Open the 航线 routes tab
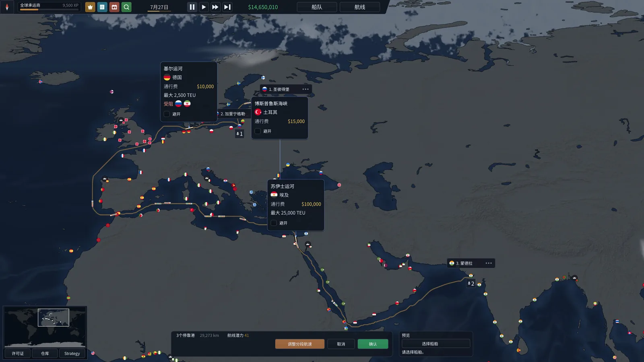Screen dimensions: 644x362 click(x=360, y=7)
